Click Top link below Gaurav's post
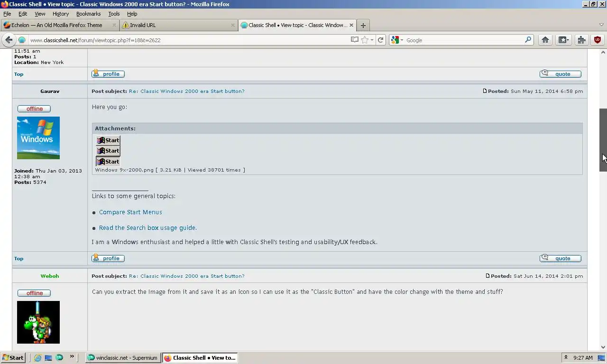Viewport: 607px width, 364px height. pyautogui.click(x=18, y=258)
